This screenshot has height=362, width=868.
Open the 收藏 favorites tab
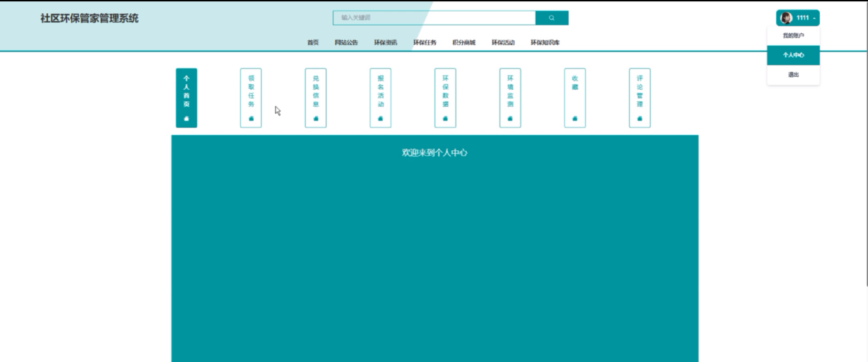click(x=575, y=98)
